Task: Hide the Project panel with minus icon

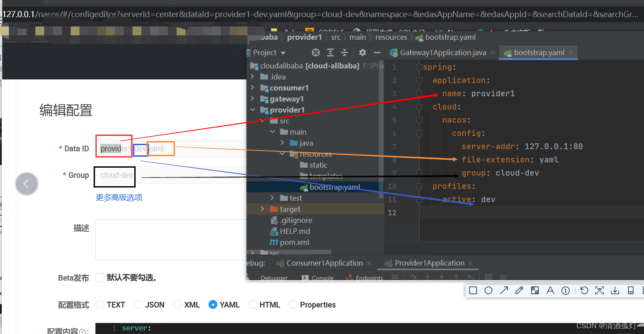Action: pos(377,53)
